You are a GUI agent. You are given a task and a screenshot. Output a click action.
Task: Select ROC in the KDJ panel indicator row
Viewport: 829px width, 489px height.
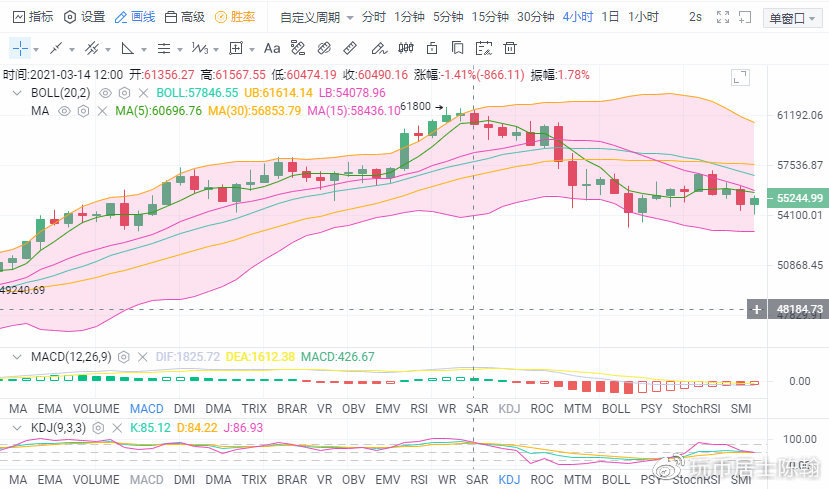tap(542, 480)
